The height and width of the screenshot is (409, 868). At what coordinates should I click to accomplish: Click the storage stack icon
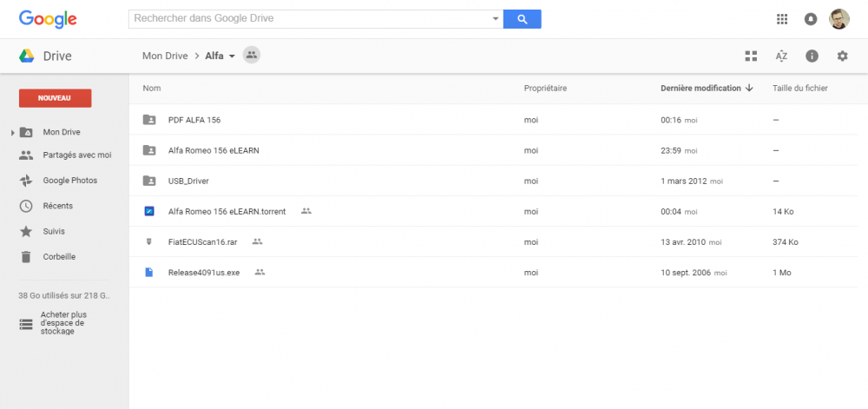[26, 324]
